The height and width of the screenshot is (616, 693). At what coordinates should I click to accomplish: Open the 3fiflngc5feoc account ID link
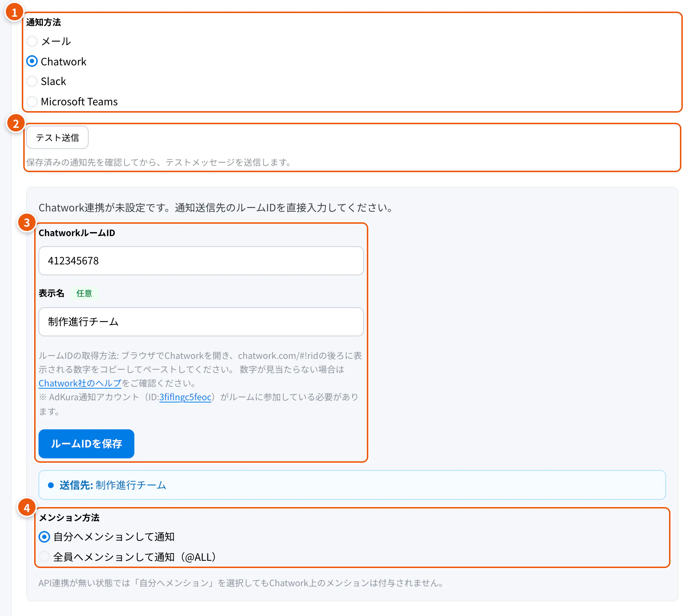[185, 397]
